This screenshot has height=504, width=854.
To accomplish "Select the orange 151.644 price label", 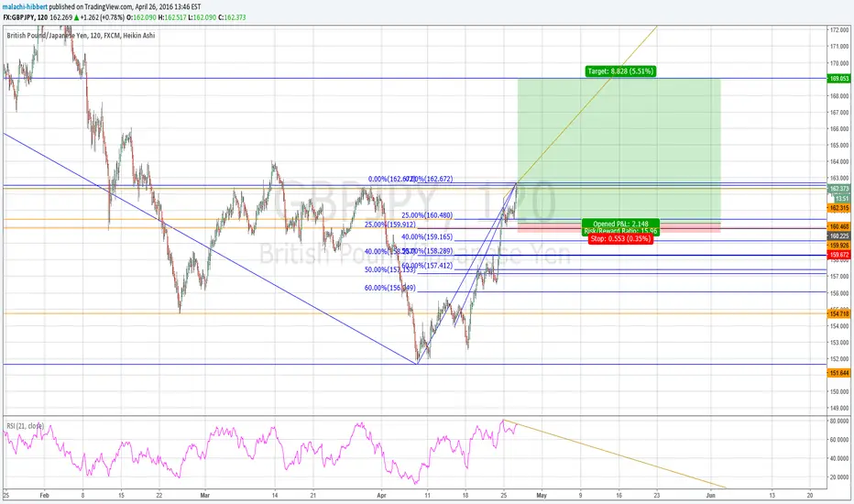I will pyautogui.click(x=838, y=373).
